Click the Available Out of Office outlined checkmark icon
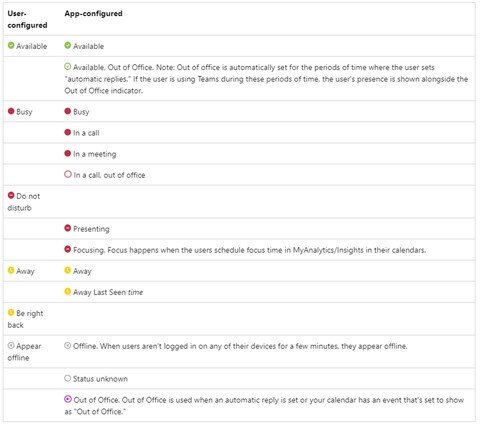The width and height of the screenshot is (481, 427). tap(68, 67)
